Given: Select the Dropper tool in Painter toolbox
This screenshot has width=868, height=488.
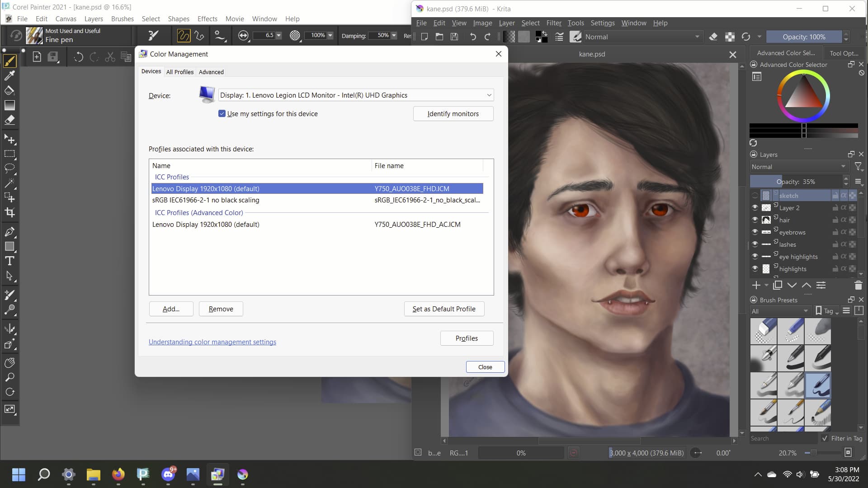Looking at the screenshot, I should pyautogui.click(x=9, y=75).
